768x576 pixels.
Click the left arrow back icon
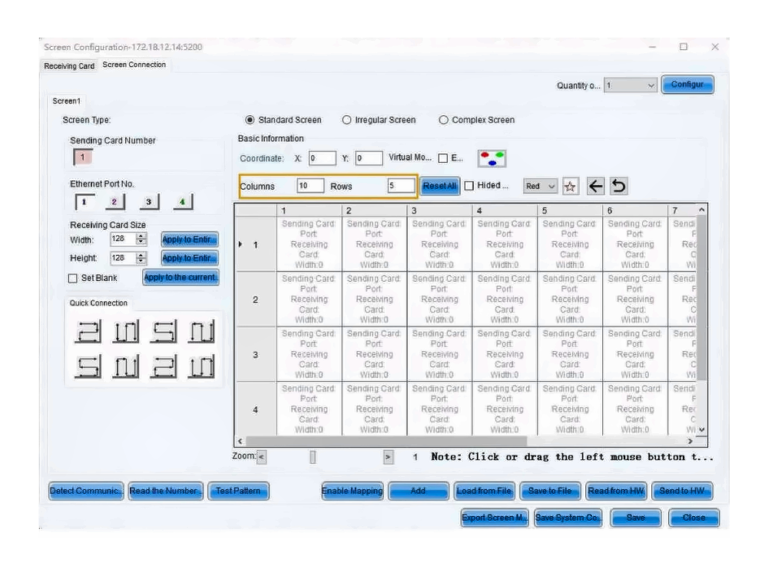(x=596, y=186)
